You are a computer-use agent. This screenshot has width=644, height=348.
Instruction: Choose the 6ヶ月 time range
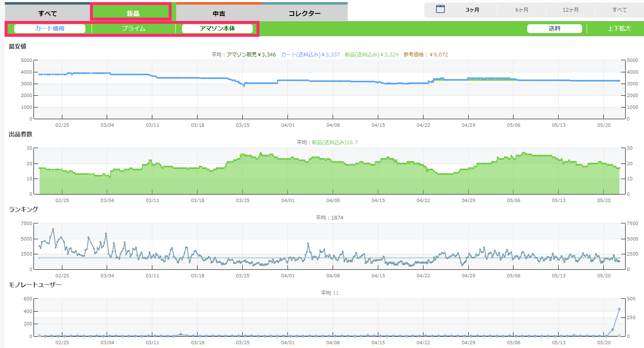(521, 10)
